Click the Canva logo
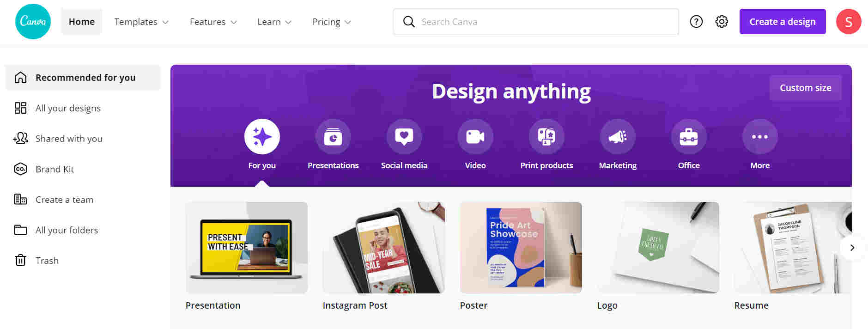The width and height of the screenshot is (868, 329). coord(32,21)
